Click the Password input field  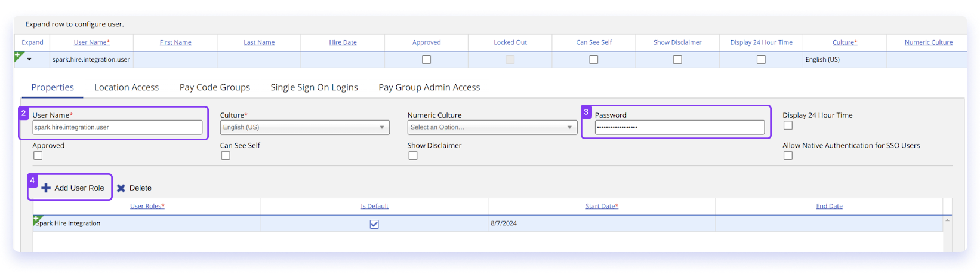click(679, 127)
